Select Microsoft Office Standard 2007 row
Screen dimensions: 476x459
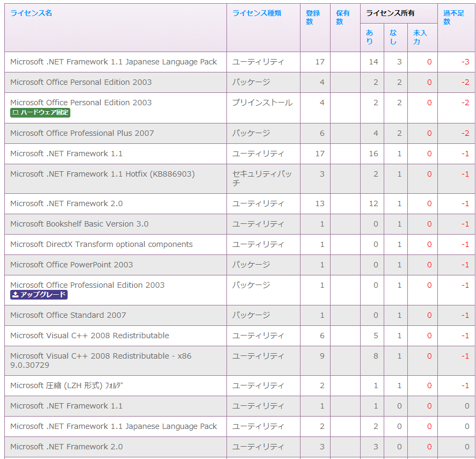pyautogui.click(x=240, y=315)
